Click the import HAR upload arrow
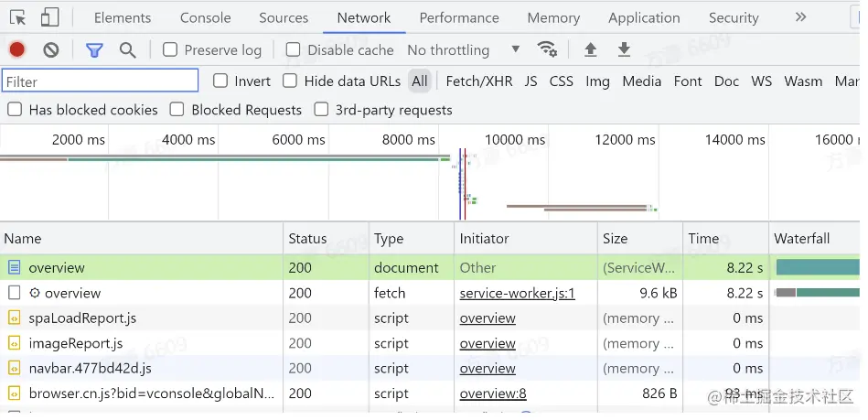The height and width of the screenshot is (420, 868). click(x=591, y=50)
